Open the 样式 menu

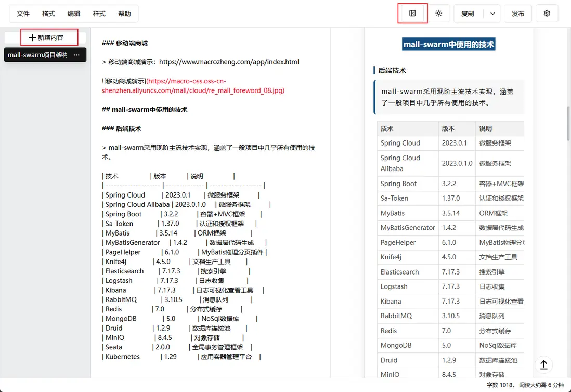[99, 14]
